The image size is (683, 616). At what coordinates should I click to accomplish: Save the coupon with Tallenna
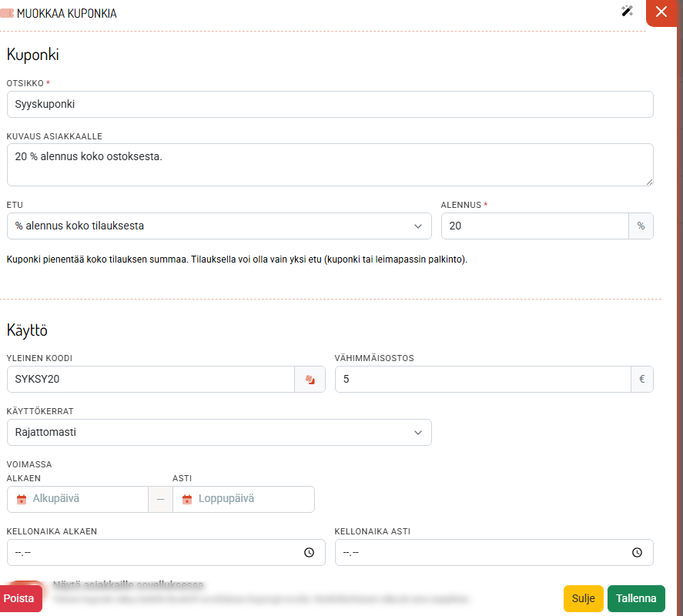click(x=636, y=598)
